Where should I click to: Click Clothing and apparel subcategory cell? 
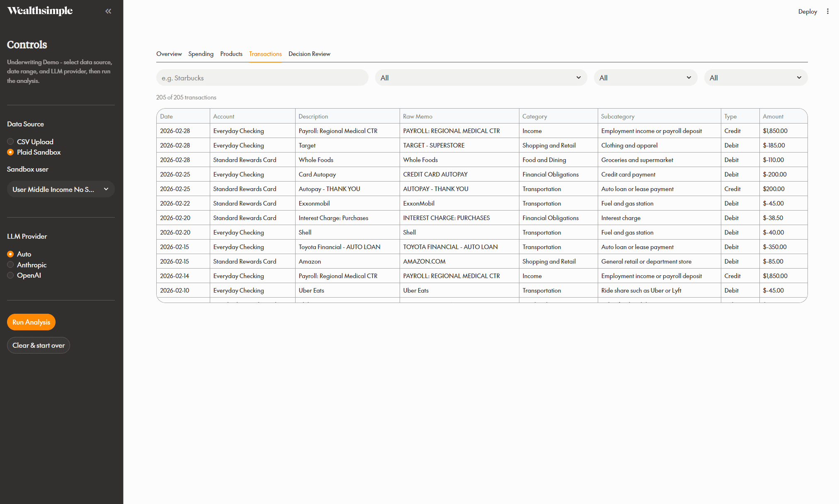[659, 145]
